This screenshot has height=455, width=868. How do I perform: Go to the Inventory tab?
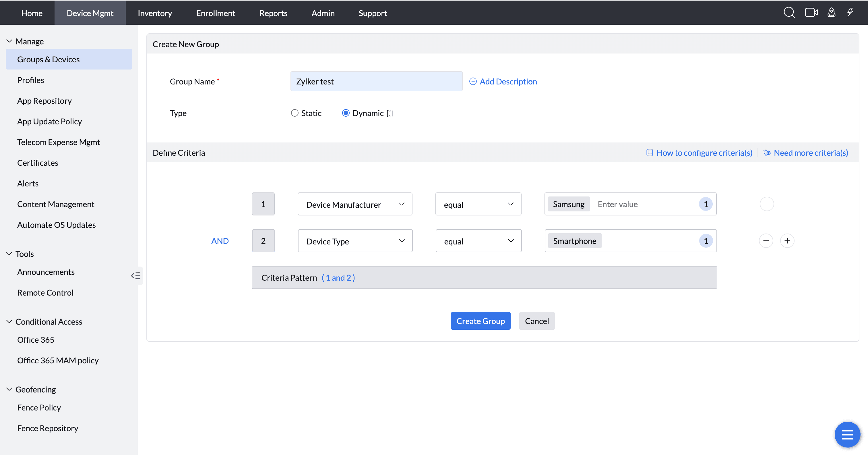pos(155,13)
